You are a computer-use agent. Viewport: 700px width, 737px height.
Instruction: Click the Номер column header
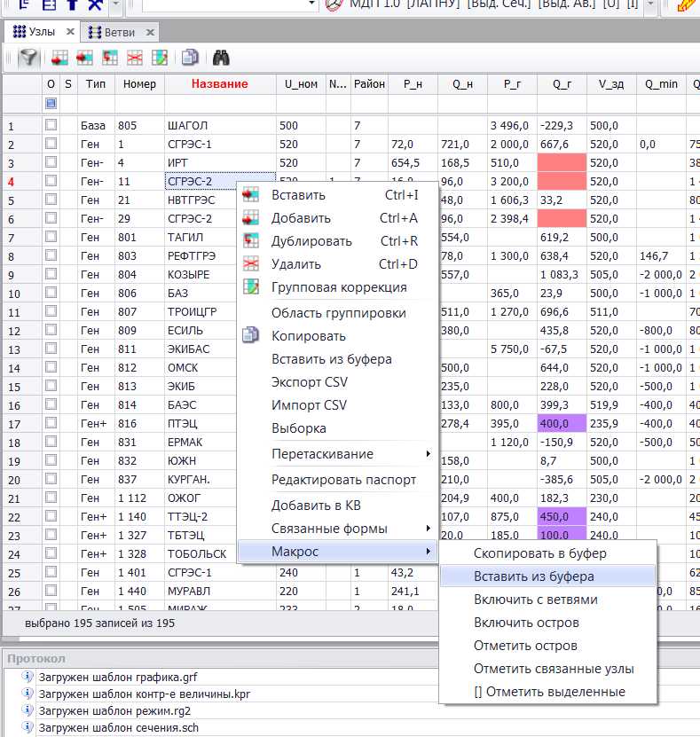[139, 84]
